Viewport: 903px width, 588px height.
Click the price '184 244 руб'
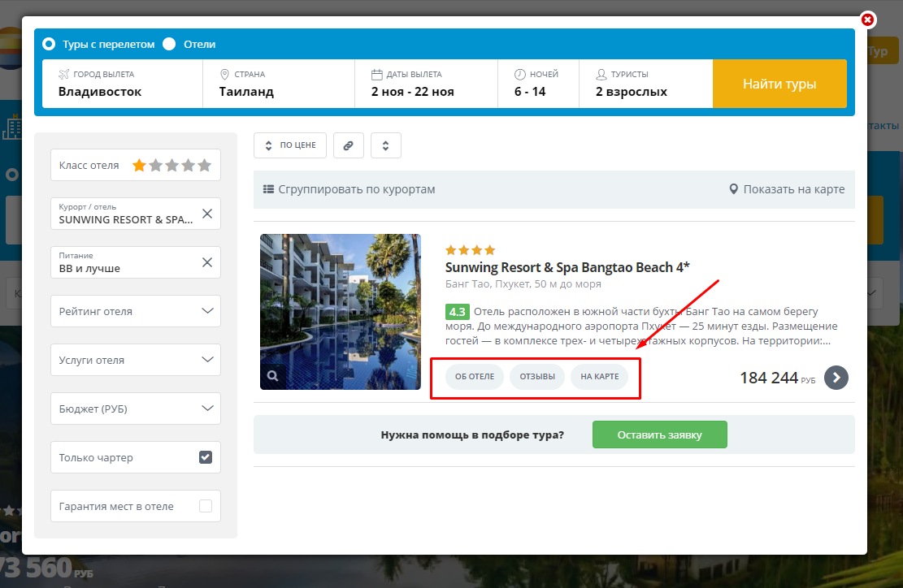(x=778, y=378)
